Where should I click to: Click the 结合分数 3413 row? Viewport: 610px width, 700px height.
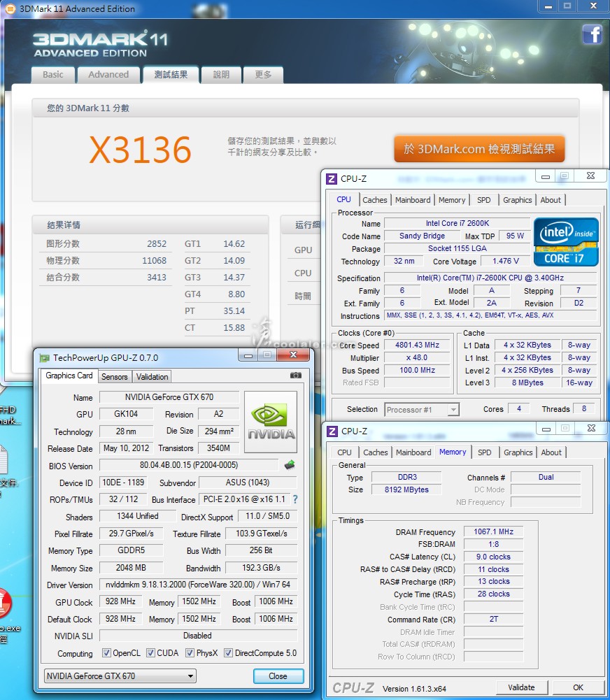pyautogui.click(x=106, y=277)
